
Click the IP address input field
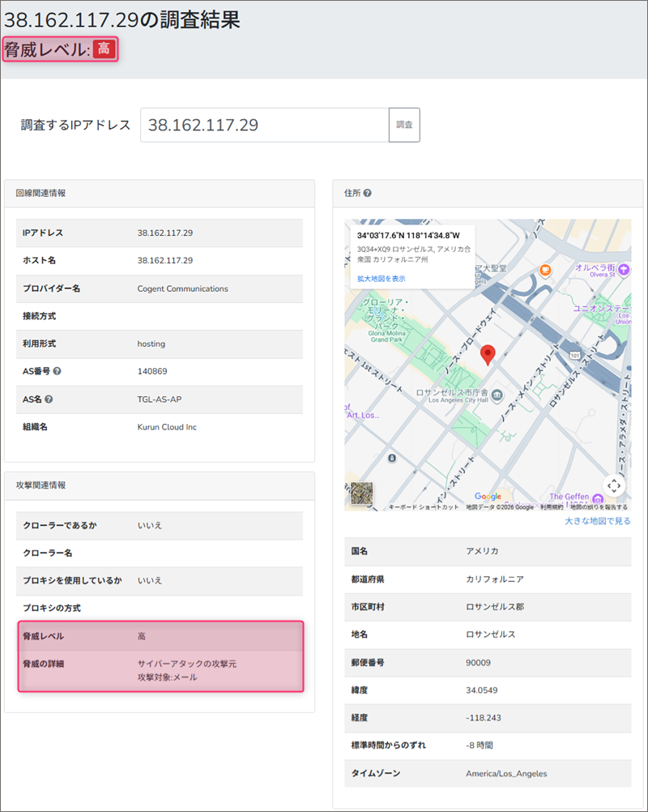coord(264,125)
